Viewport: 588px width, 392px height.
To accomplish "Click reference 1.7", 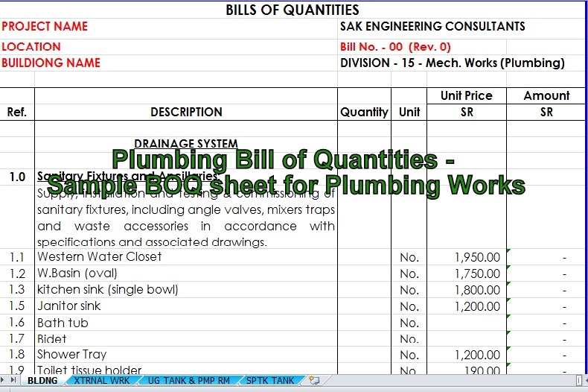I will click(17, 338).
